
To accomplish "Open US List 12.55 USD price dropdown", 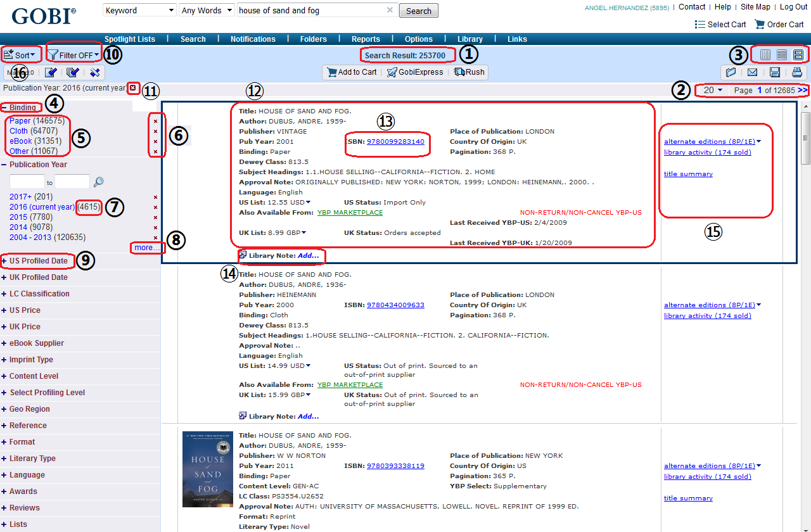I will (x=308, y=202).
